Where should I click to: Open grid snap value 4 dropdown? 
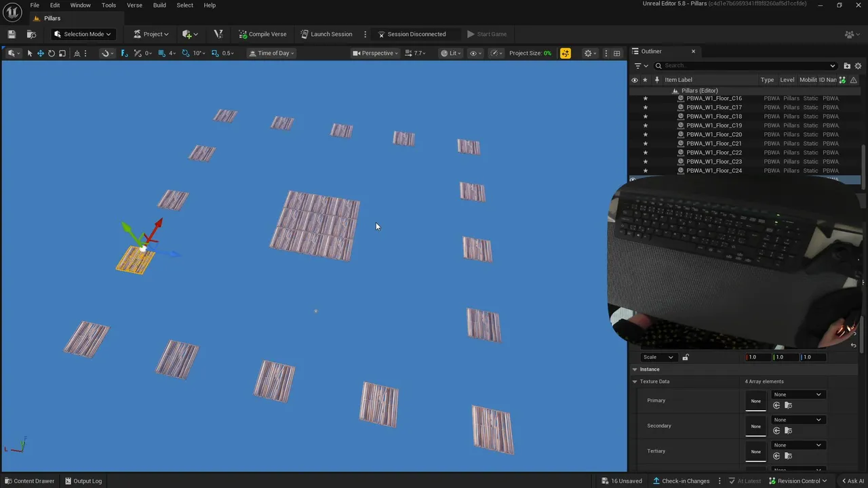click(x=172, y=53)
